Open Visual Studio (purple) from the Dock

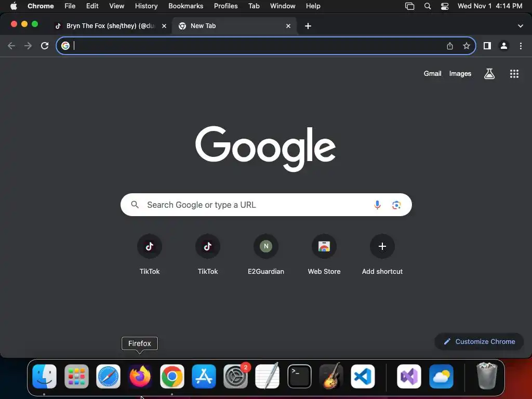pyautogui.click(x=409, y=376)
